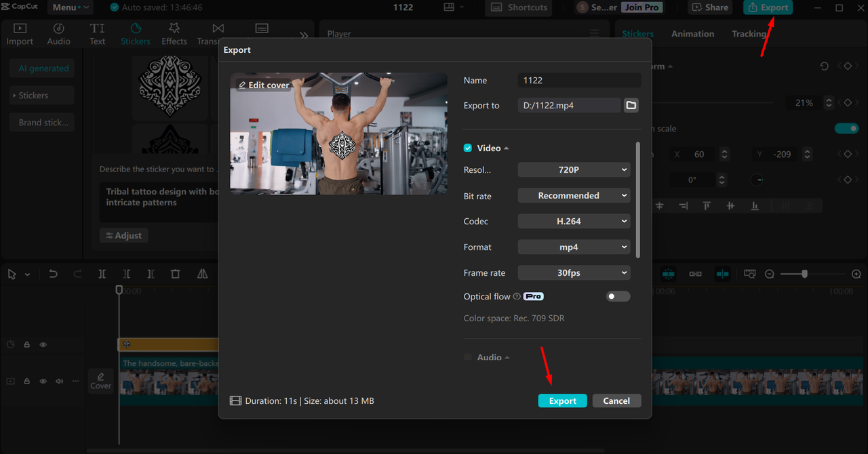Toggle the preview axis icon in timeline
868x454 pixels.
723,274
